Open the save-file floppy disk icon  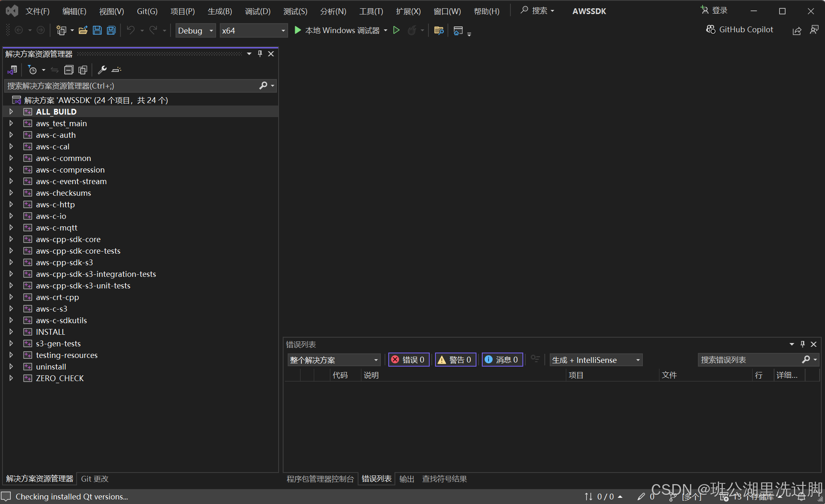click(x=97, y=30)
